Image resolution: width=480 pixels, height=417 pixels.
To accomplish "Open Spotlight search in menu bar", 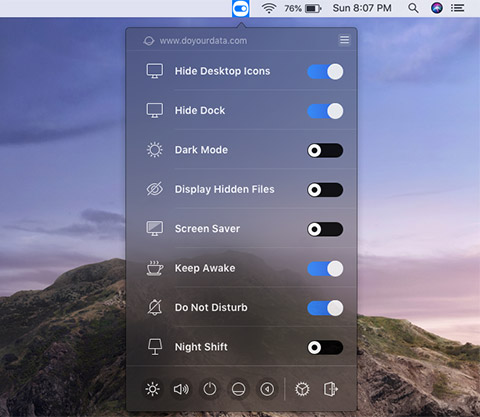I will (x=413, y=8).
